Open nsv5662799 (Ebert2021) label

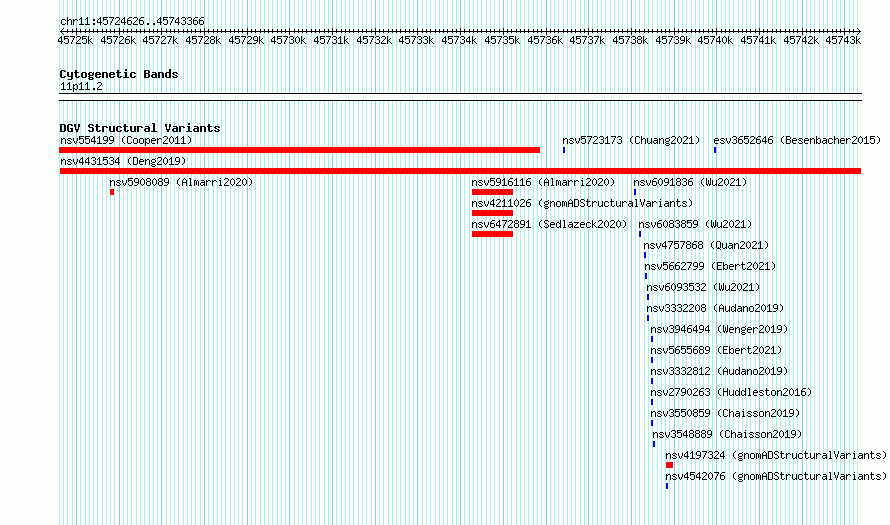pyautogui.click(x=710, y=266)
